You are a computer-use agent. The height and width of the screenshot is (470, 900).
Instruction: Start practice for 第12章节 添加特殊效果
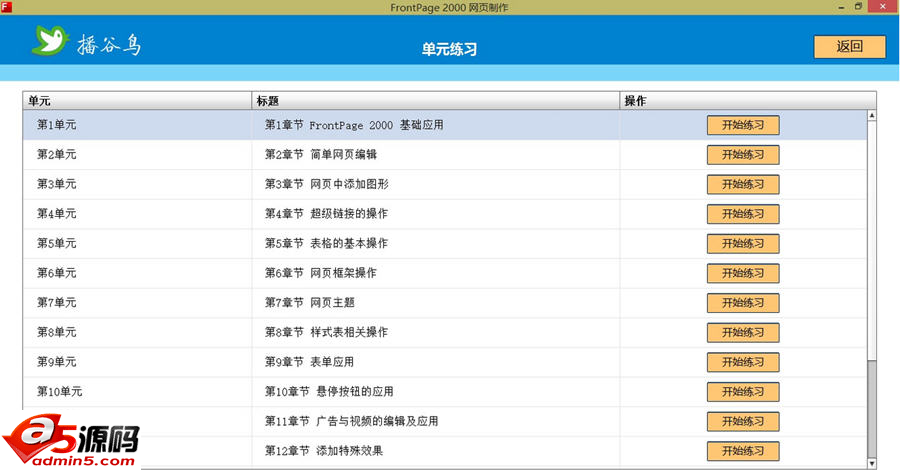click(x=743, y=451)
